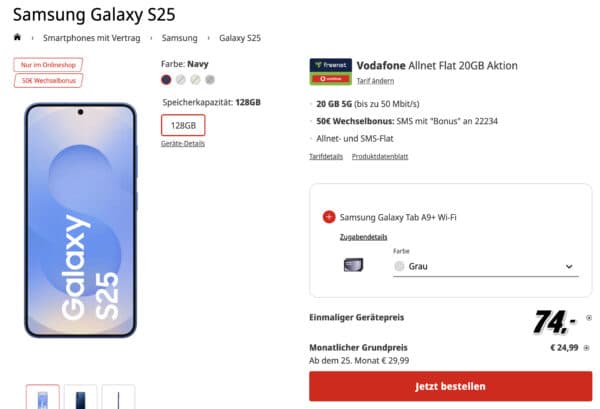Click the home icon in breadcrumb
The width and height of the screenshot is (600, 409).
pyautogui.click(x=17, y=38)
